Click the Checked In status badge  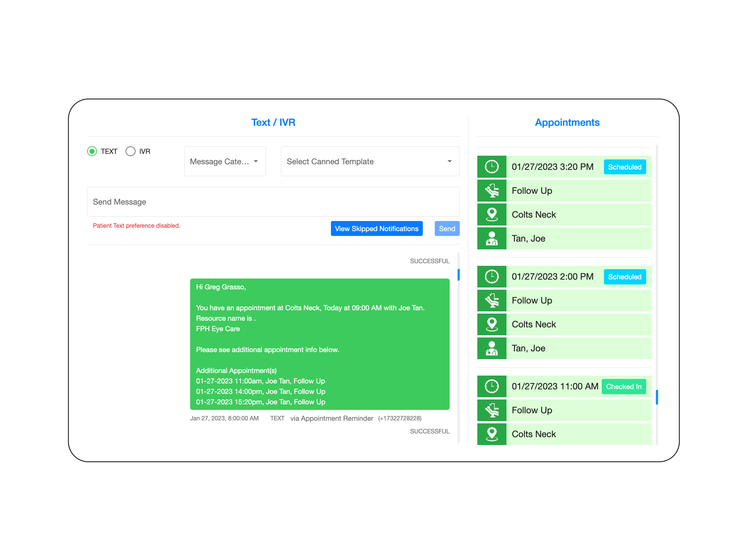point(623,386)
